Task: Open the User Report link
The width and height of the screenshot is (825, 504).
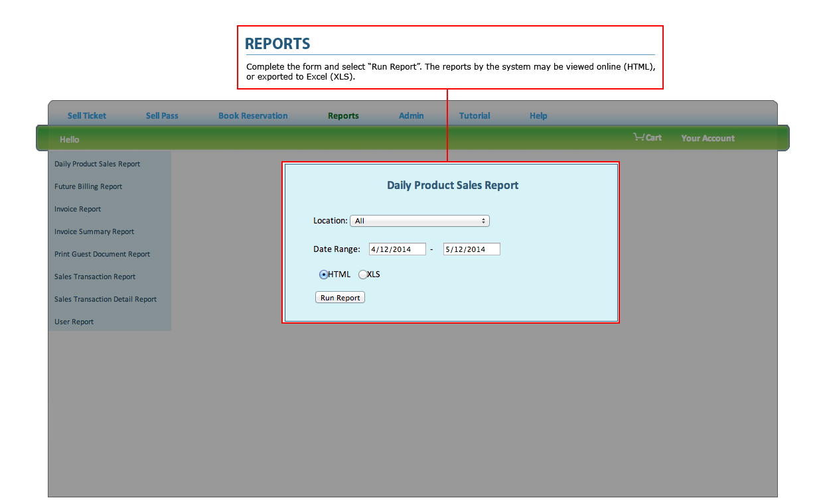Action: click(74, 322)
